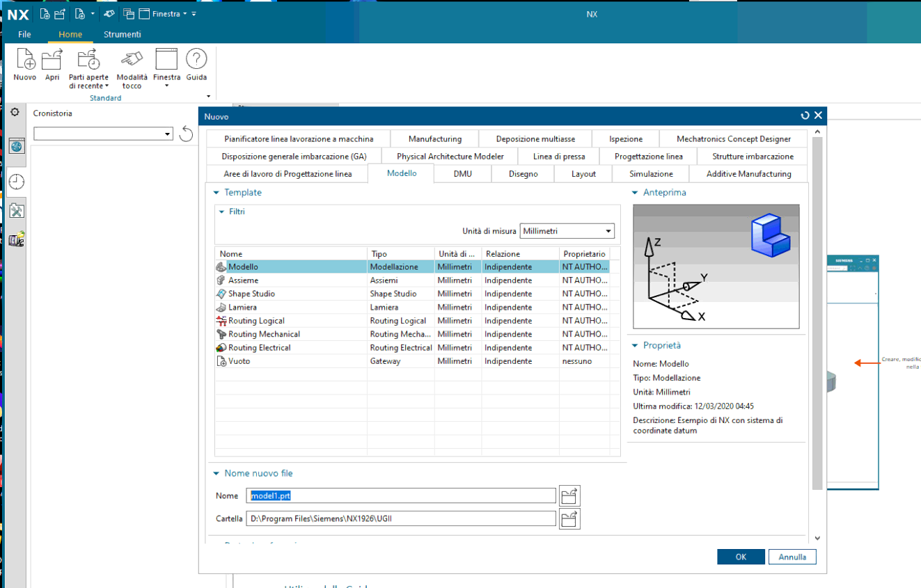Click the new-file icon in the quick access toolbar

pos(45,14)
